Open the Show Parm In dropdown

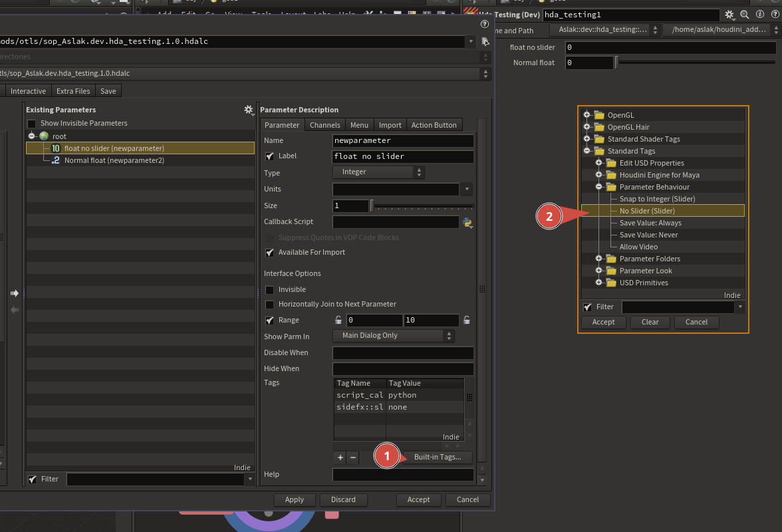pyautogui.click(x=394, y=336)
